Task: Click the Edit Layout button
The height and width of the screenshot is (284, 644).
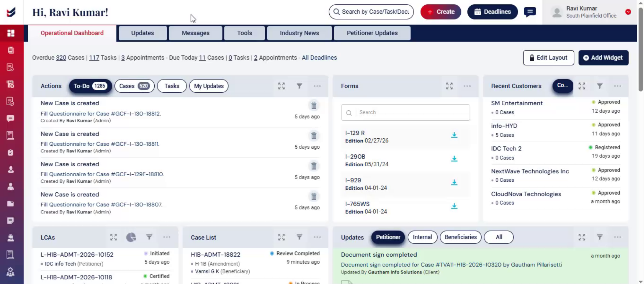Action: (x=548, y=58)
